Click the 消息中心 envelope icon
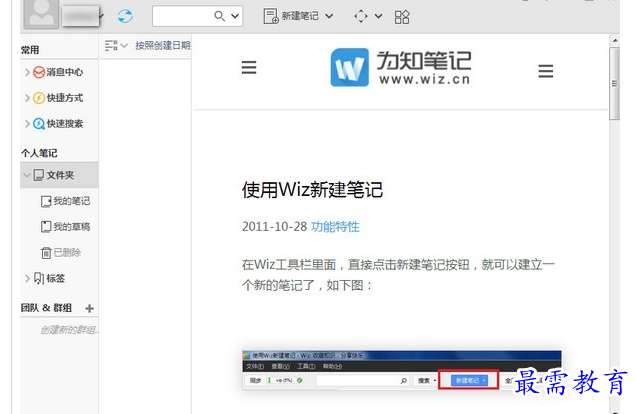636x414 pixels. point(39,72)
